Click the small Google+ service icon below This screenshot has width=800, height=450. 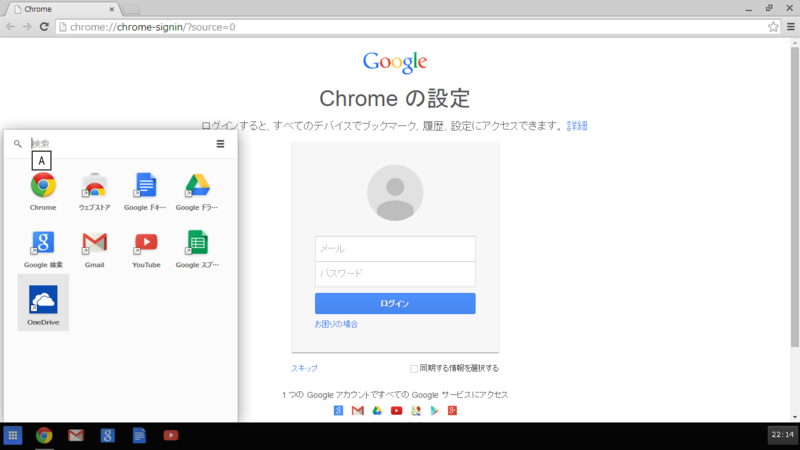tap(453, 410)
